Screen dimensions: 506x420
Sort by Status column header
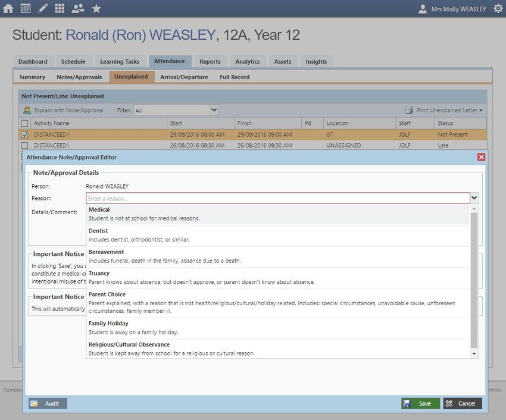(x=461, y=123)
